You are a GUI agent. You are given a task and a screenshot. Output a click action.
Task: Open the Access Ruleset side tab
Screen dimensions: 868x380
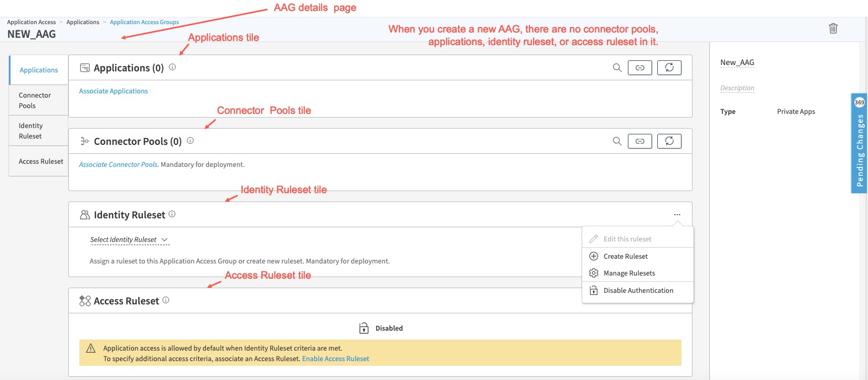[40, 161]
